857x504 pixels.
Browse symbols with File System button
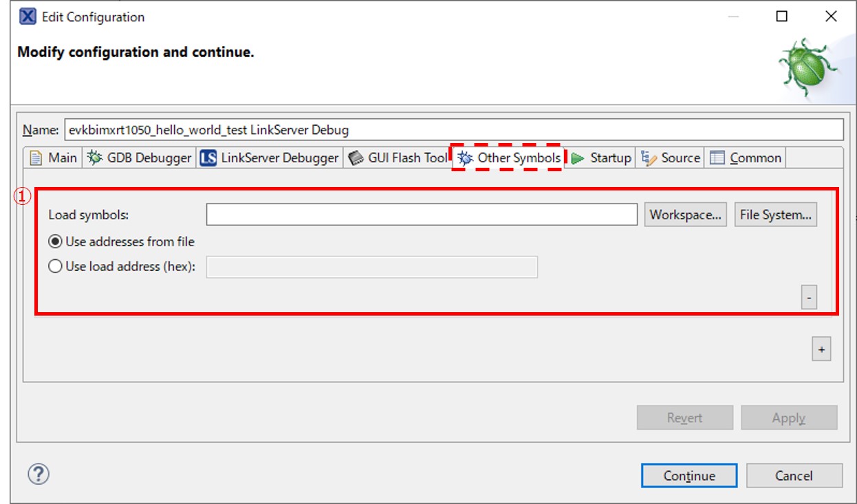coord(775,215)
